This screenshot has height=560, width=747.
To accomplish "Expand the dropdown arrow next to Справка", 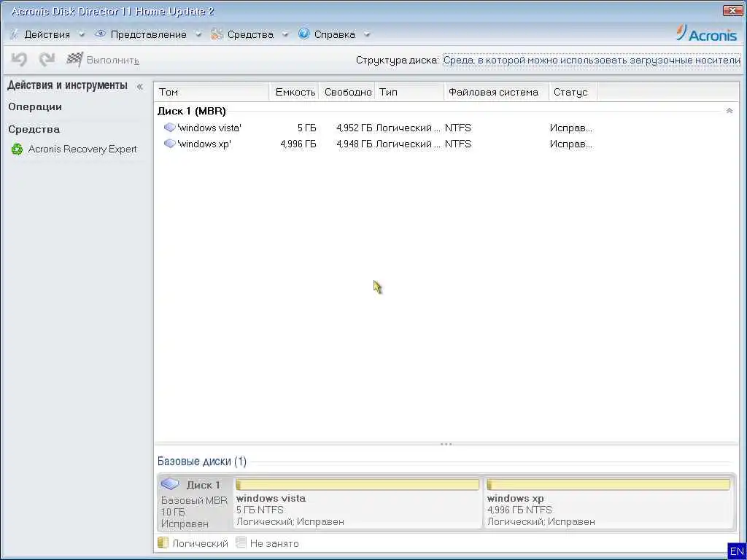I will [366, 34].
